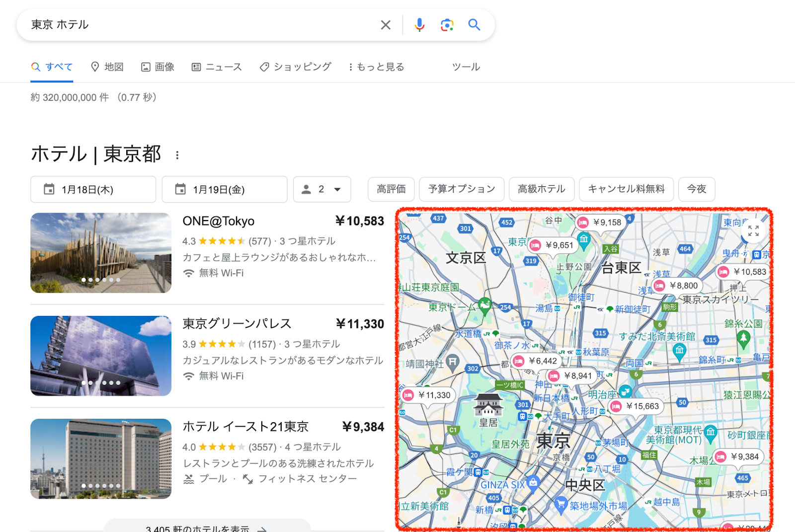The height and width of the screenshot is (532, 795).
Task: Select map hotel pin ¥8,941
Action: coord(571,376)
